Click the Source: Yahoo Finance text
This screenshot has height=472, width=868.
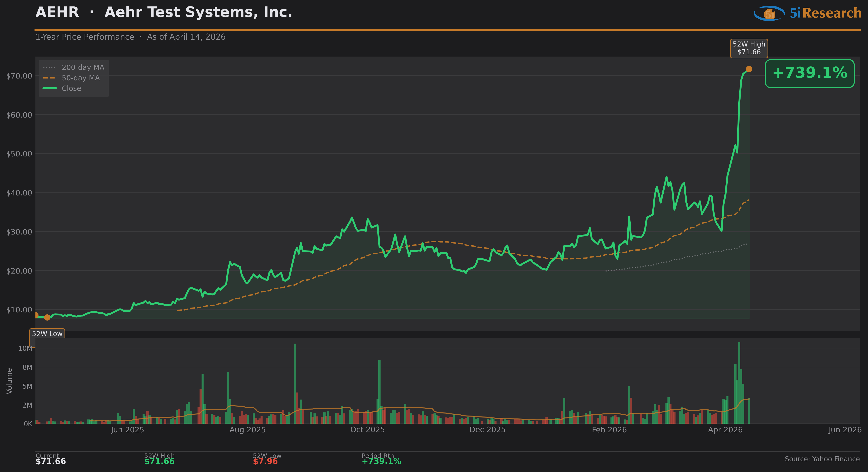point(822,459)
